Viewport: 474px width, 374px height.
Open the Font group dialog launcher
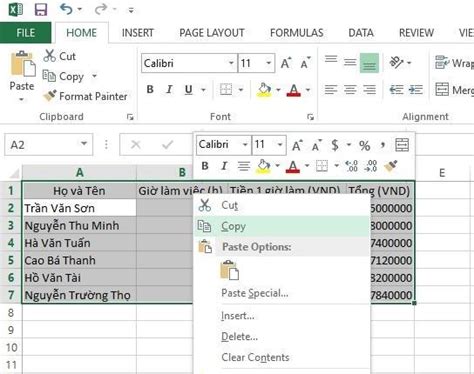[310, 117]
